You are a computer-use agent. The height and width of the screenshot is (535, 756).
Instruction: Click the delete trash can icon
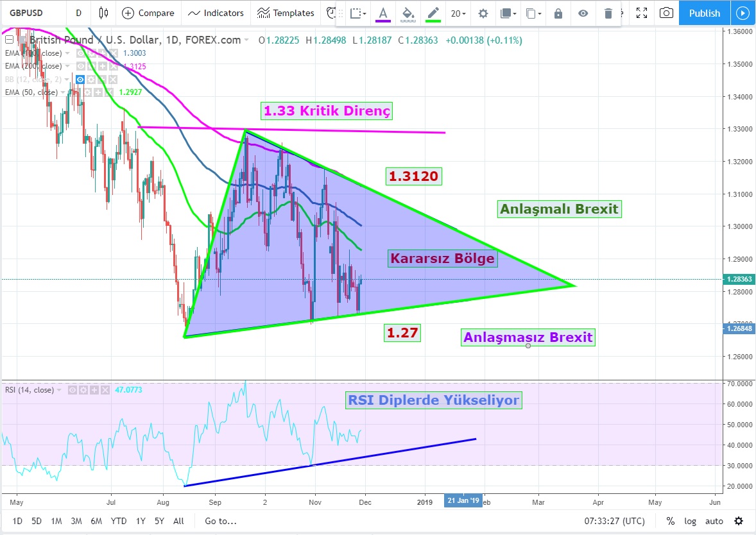coord(608,13)
